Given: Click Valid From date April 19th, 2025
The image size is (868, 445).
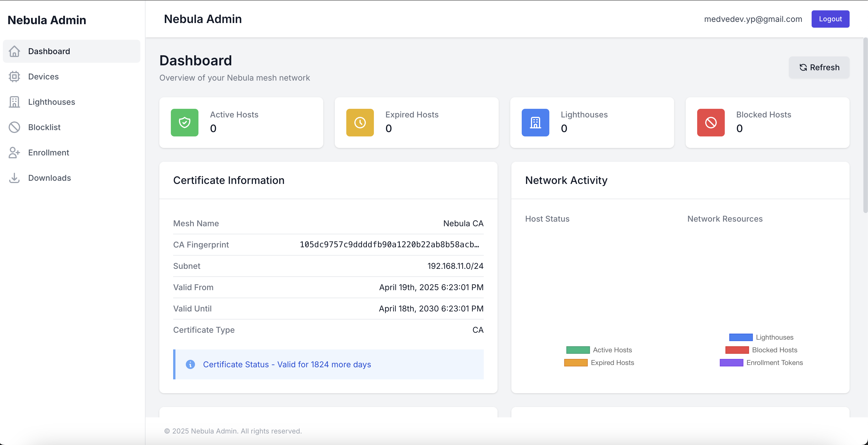Looking at the screenshot, I should (431, 287).
